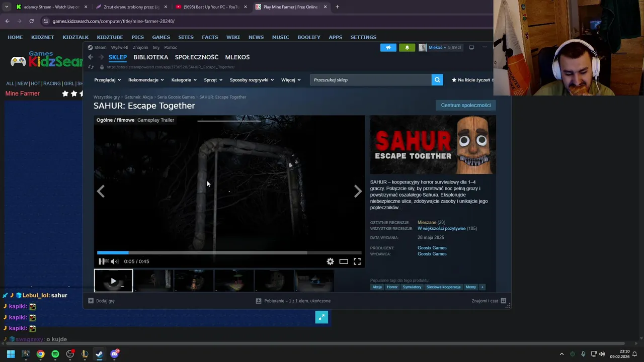Show the previous media with left arrow
644x362 pixels.
pyautogui.click(x=101, y=191)
